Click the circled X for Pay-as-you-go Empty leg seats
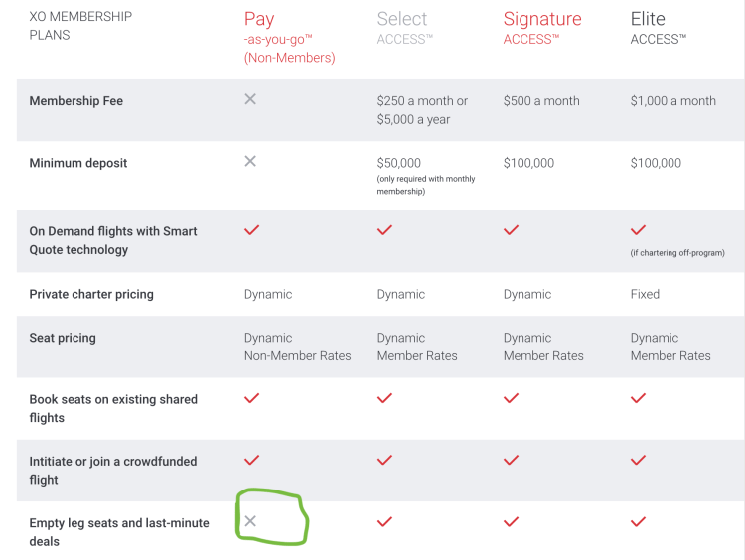This screenshot has width=745, height=560. [250, 521]
